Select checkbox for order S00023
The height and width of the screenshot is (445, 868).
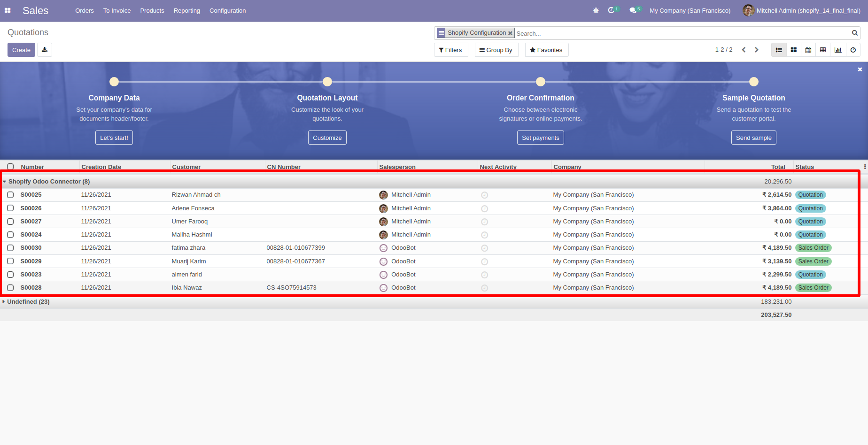(x=10, y=275)
